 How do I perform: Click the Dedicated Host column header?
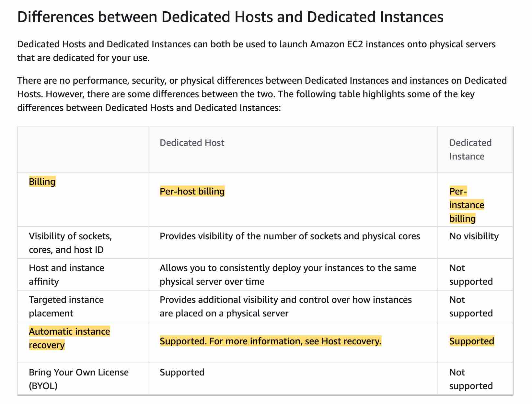[x=192, y=143]
